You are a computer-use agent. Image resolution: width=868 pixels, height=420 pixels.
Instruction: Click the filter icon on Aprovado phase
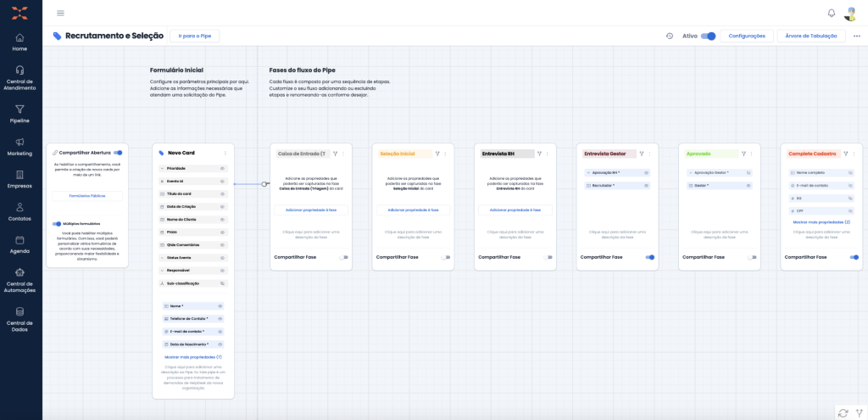(x=743, y=154)
